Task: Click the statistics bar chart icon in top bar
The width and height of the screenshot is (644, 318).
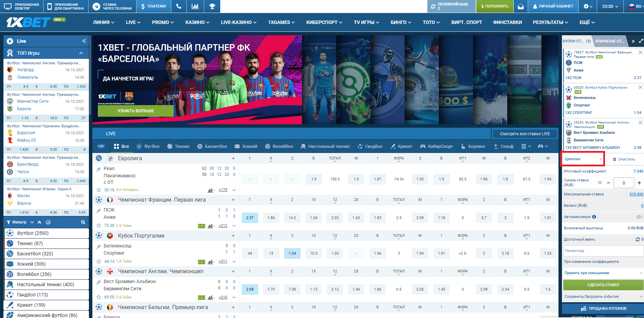Action: click(195, 6)
